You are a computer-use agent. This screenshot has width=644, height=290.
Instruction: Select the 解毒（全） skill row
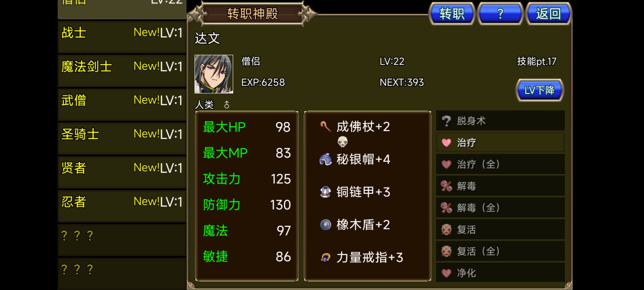tap(500, 208)
